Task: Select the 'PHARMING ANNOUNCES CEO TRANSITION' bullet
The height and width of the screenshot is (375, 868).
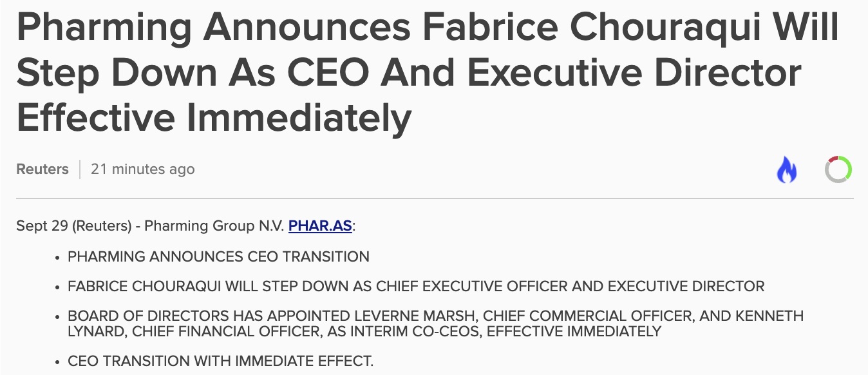Action: click(x=218, y=256)
